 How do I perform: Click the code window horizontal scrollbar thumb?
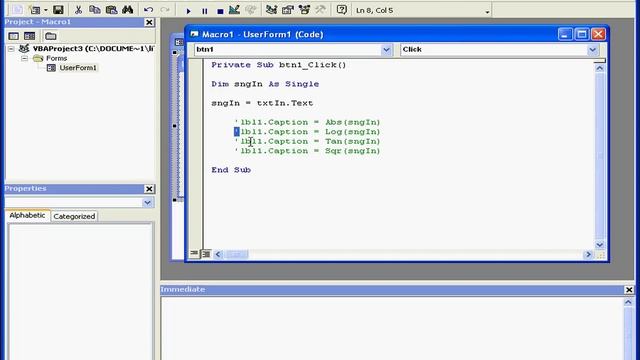click(236, 254)
